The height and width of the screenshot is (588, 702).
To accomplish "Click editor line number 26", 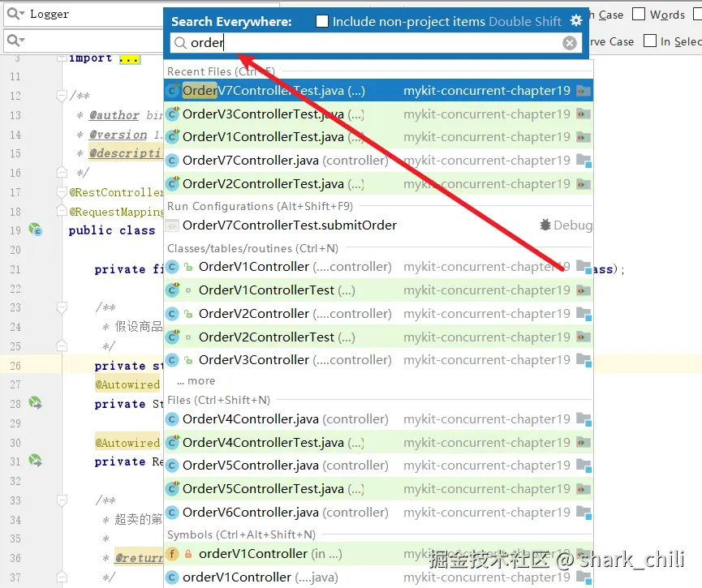I will tap(15, 366).
